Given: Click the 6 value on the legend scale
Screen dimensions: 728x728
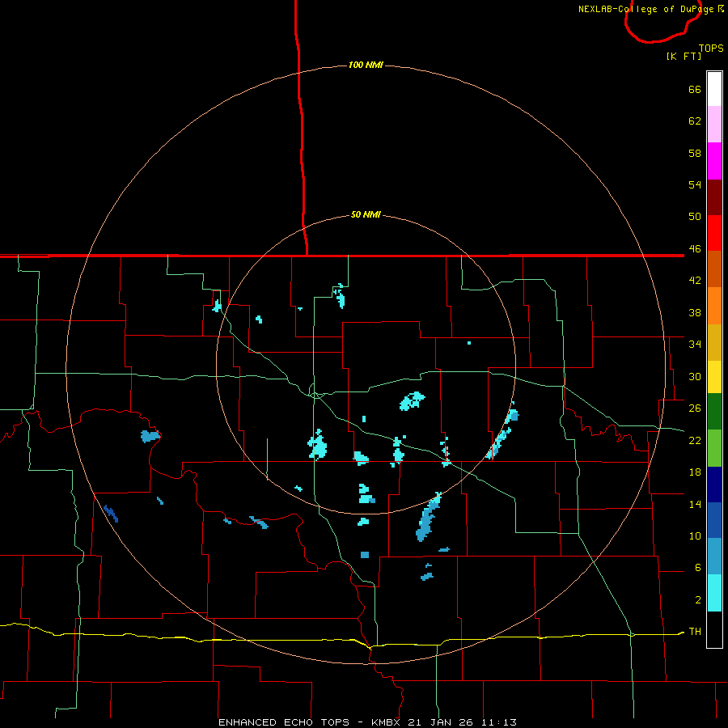Looking at the screenshot, I should point(698,568).
